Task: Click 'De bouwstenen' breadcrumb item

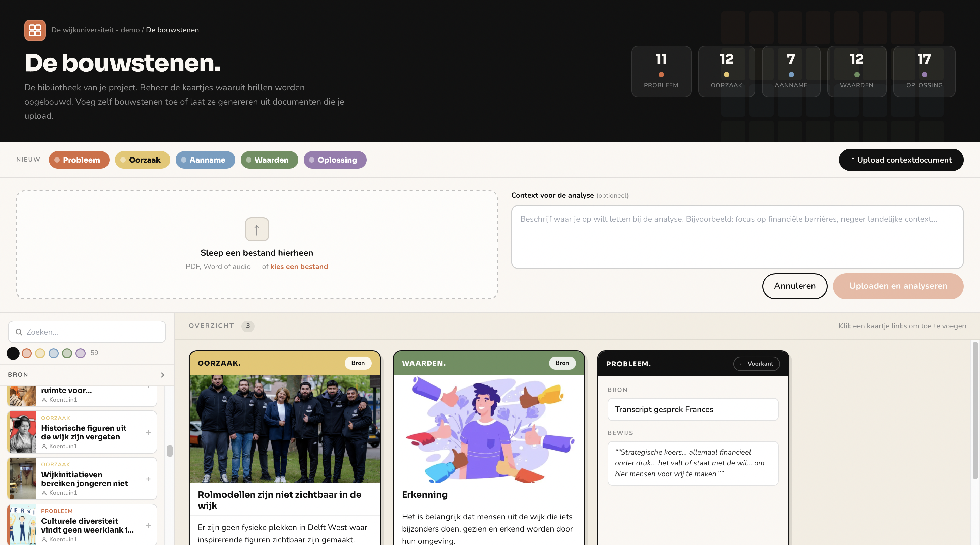Action: pos(172,30)
